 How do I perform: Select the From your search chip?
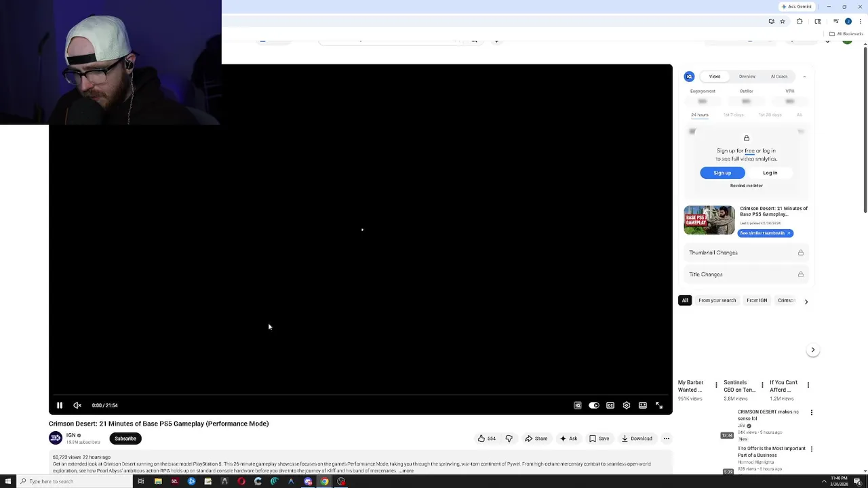(x=717, y=300)
